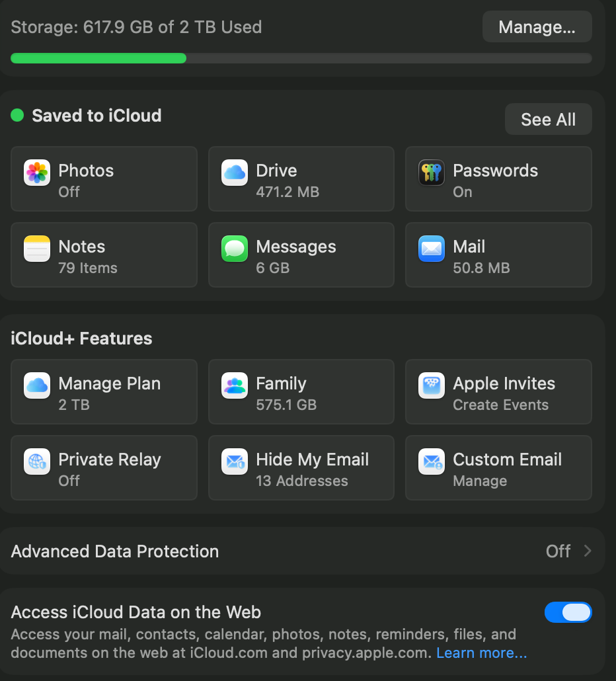Click the Passwords keys icon

pos(432,173)
